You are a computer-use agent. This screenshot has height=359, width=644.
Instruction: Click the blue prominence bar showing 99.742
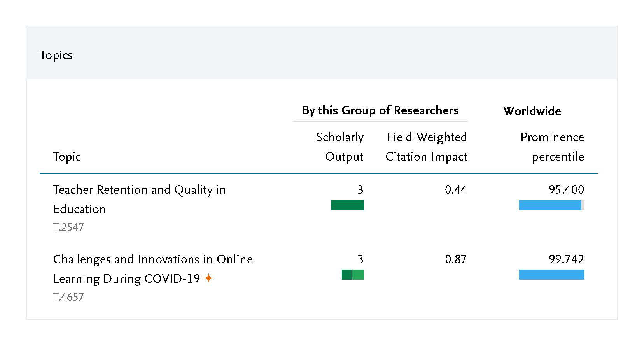[551, 275]
